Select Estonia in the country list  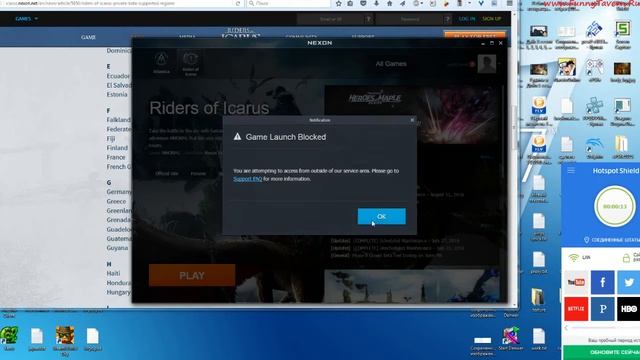[x=117, y=94]
